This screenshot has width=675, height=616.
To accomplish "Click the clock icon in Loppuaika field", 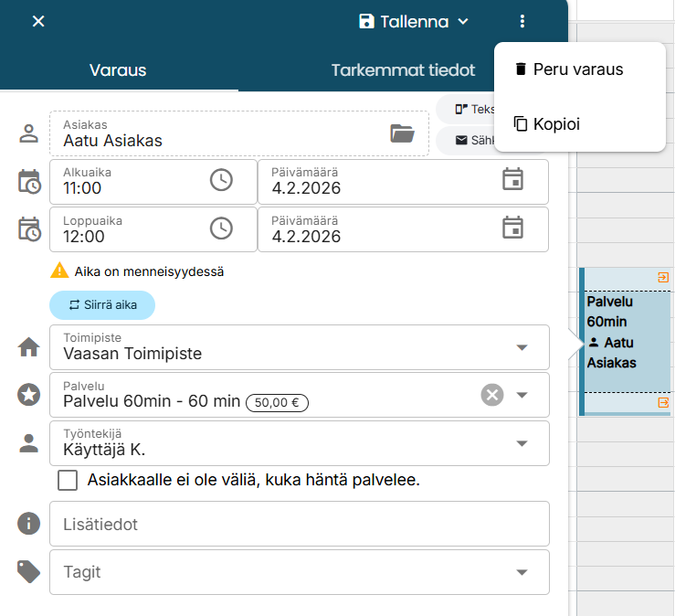I will click(221, 228).
